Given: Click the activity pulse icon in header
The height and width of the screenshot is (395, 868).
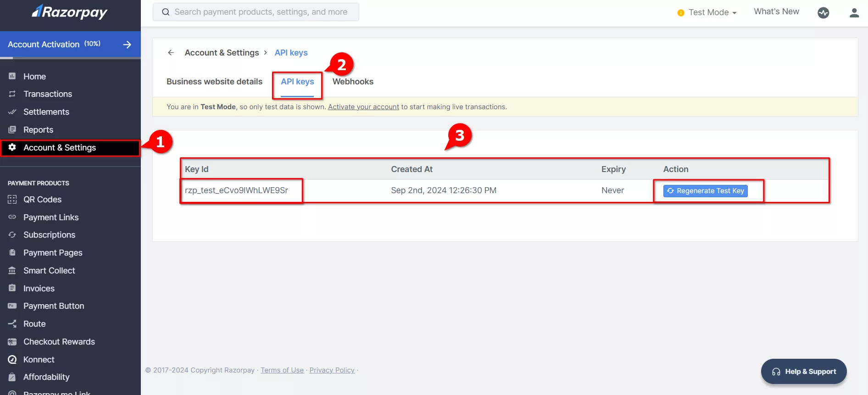Looking at the screenshot, I should click(823, 13).
